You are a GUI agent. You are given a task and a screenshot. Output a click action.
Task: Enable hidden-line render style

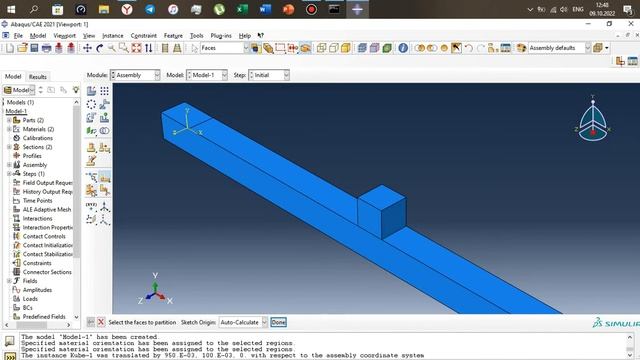(x=334, y=48)
